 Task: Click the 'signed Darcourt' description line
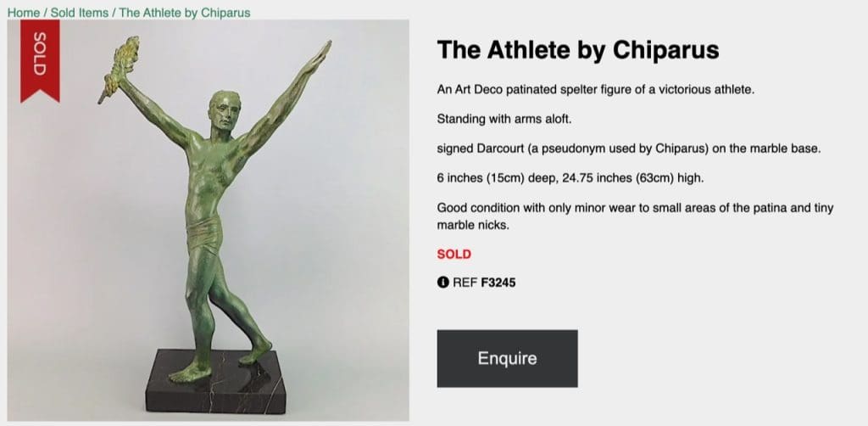629,149
